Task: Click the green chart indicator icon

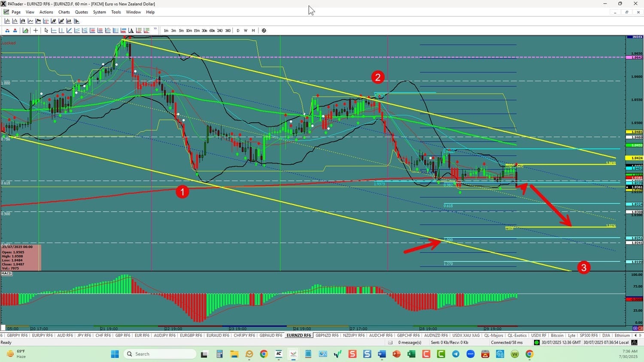Action: (25, 30)
